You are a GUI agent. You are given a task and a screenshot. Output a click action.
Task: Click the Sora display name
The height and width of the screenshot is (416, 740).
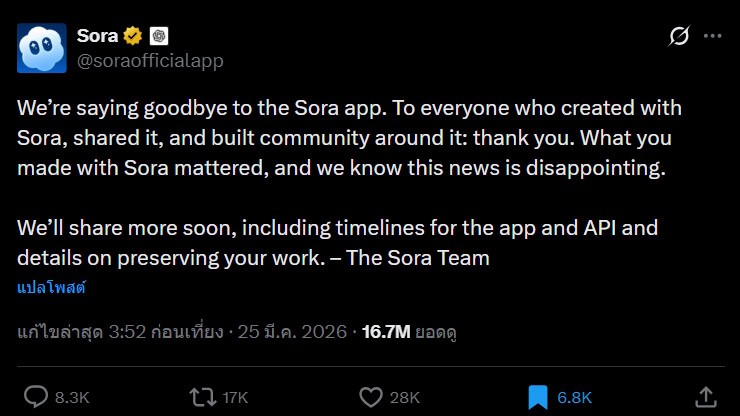[97, 36]
